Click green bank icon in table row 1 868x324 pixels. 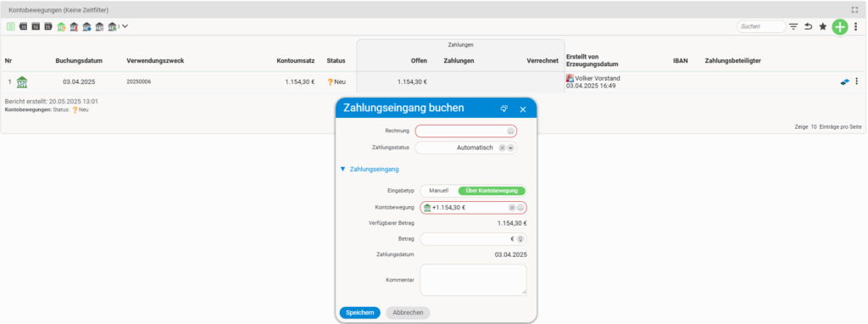23,82
